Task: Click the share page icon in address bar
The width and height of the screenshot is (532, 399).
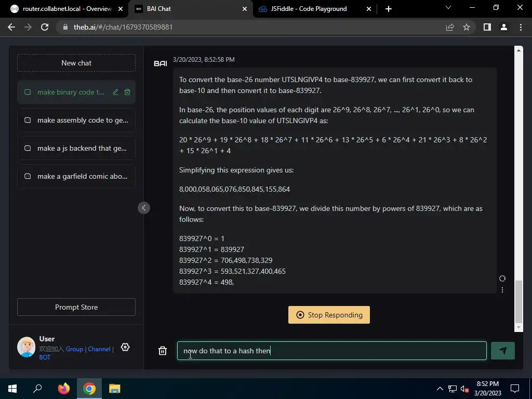Action: click(449, 27)
